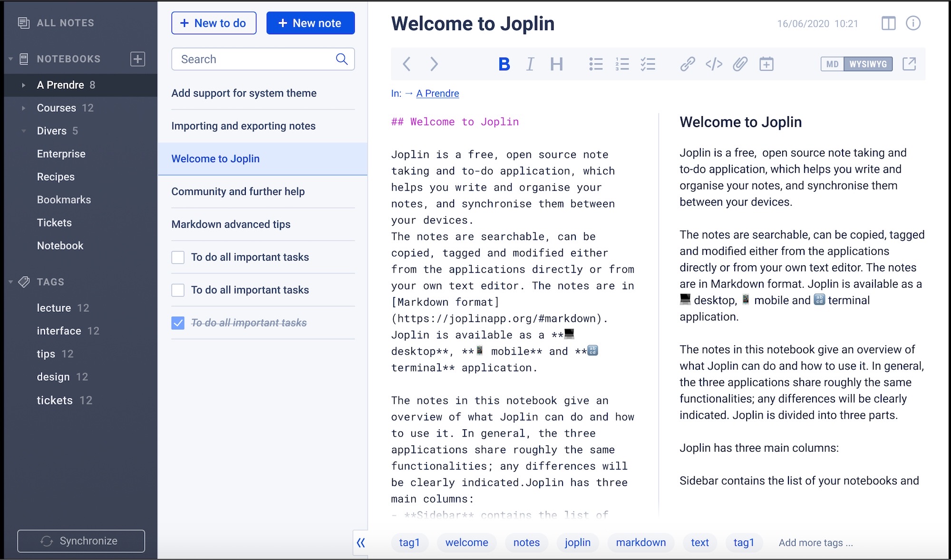The height and width of the screenshot is (560, 951).
Task: Collapse the Tags section
Action: click(x=10, y=281)
